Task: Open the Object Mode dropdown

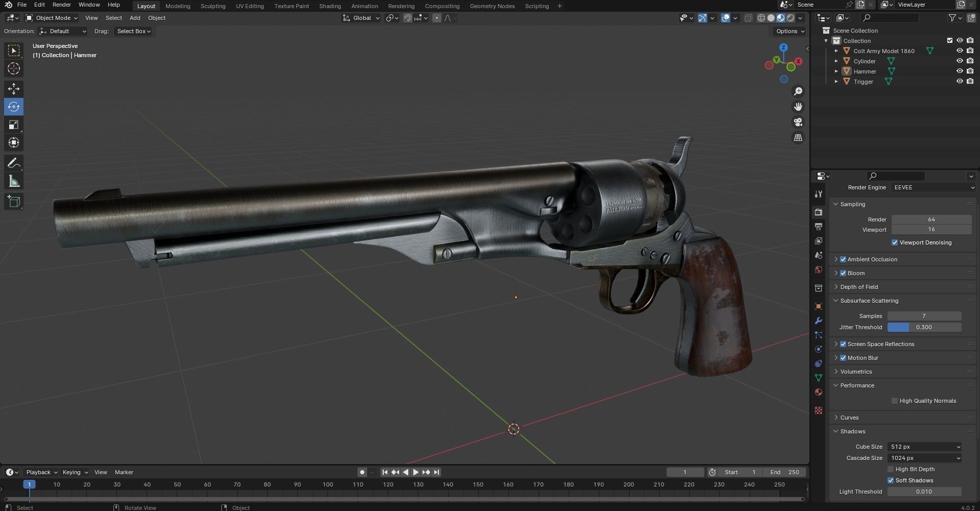Action: point(52,18)
